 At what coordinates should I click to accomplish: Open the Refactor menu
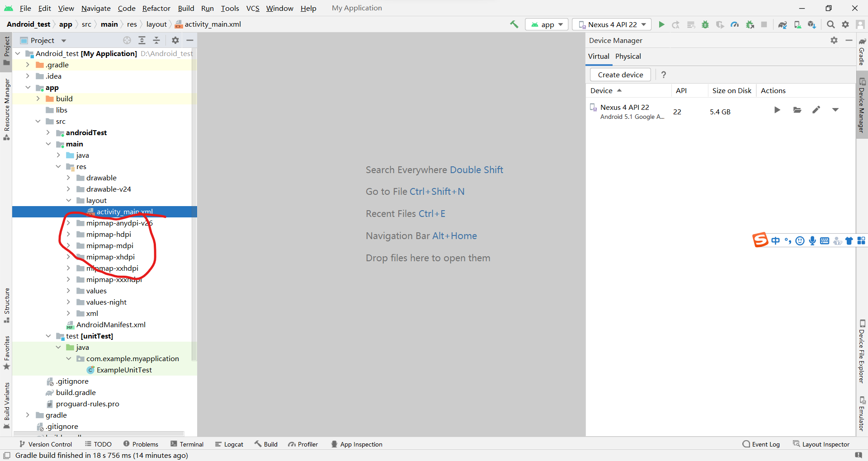point(156,8)
